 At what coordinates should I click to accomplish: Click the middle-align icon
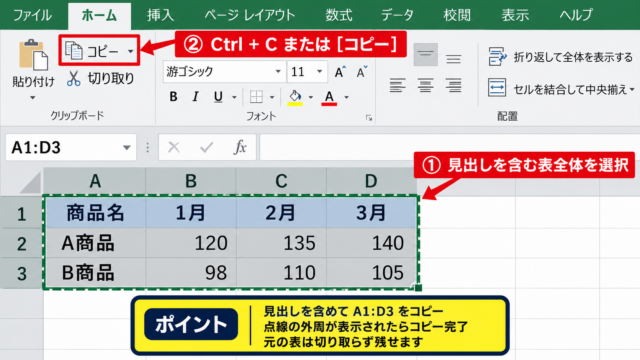coord(453,59)
